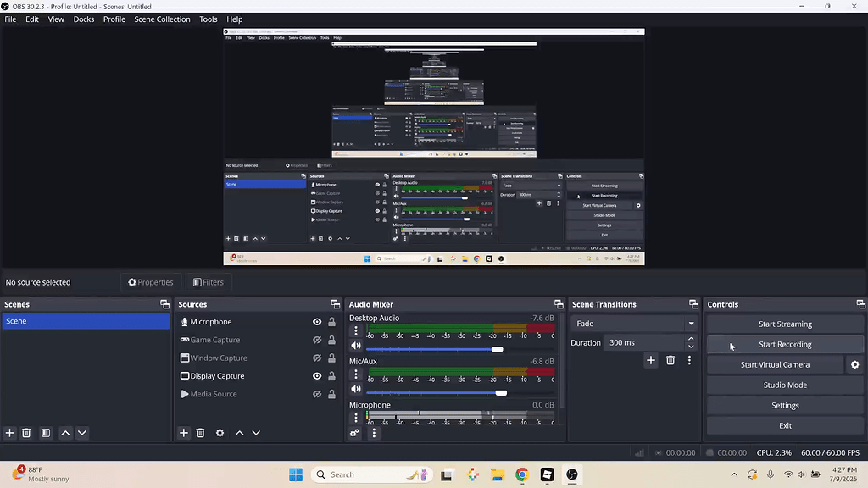Adjust the Desktop Audio volume slider

pyautogui.click(x=497, y=349)
